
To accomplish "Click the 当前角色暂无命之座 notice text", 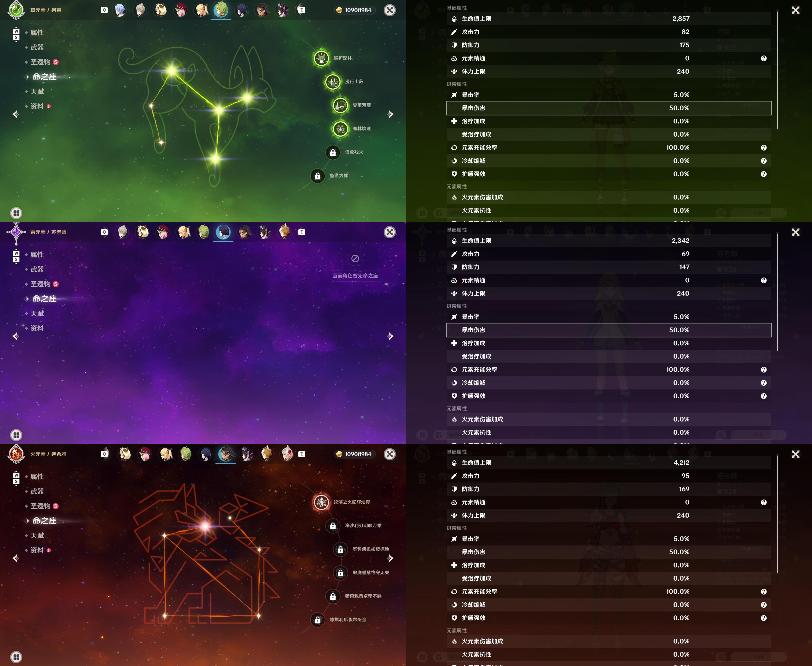I will pos(355,276).
